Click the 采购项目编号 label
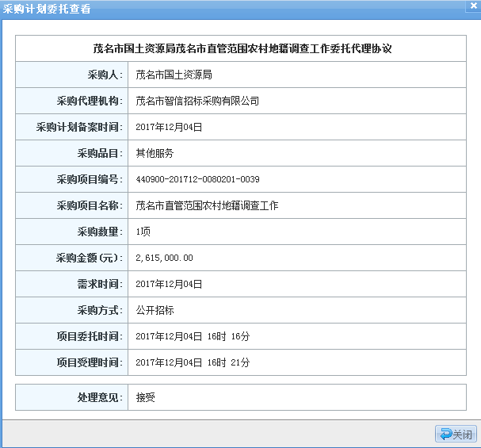Image resolution: width=481 pixels, height=448 pixels. coord(89,179)
